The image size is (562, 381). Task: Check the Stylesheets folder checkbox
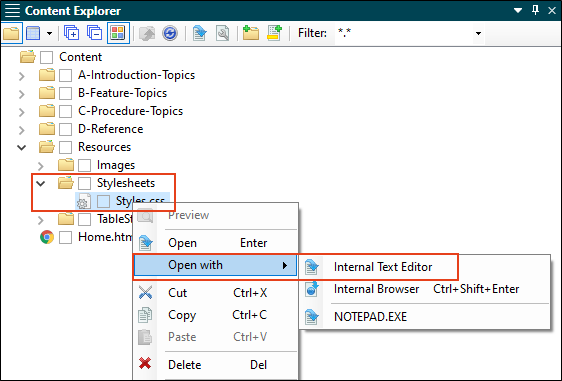pyautogui.click(x=84, y=183)
